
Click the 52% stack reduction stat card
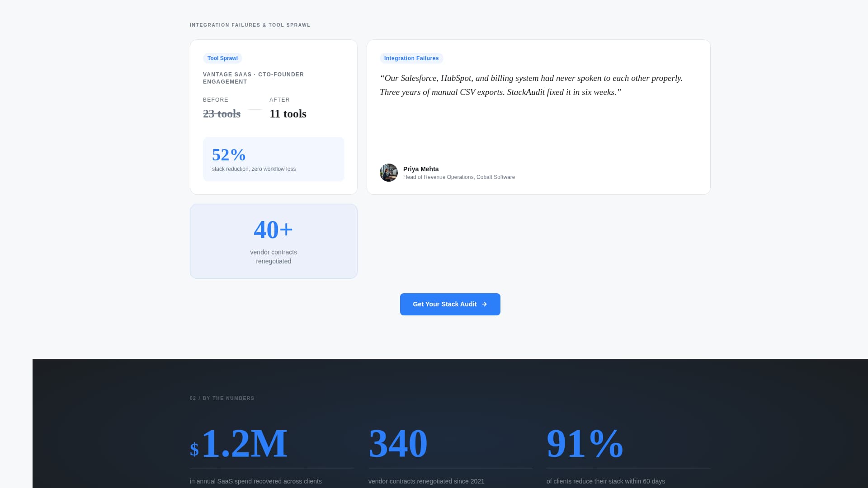point(274,159)
